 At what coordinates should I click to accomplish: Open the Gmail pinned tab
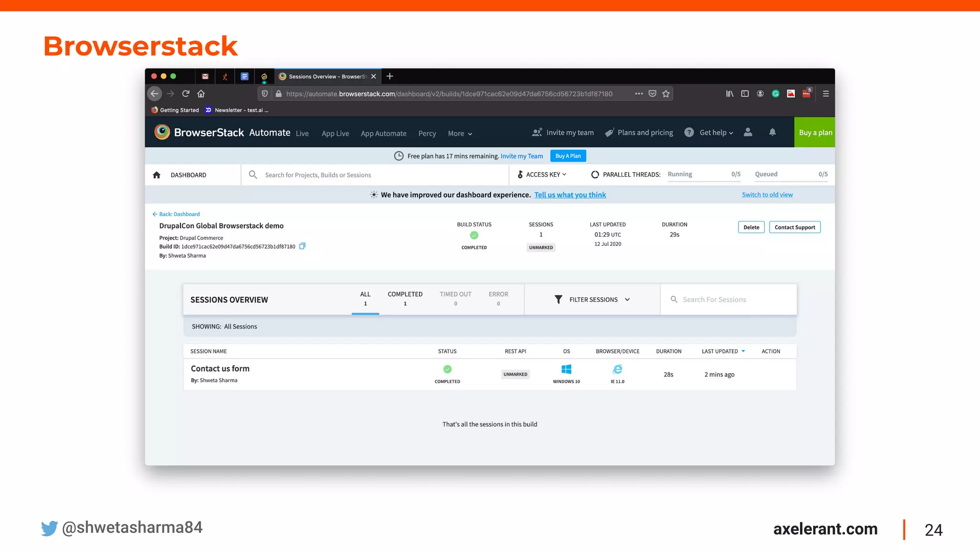[205, 77]
